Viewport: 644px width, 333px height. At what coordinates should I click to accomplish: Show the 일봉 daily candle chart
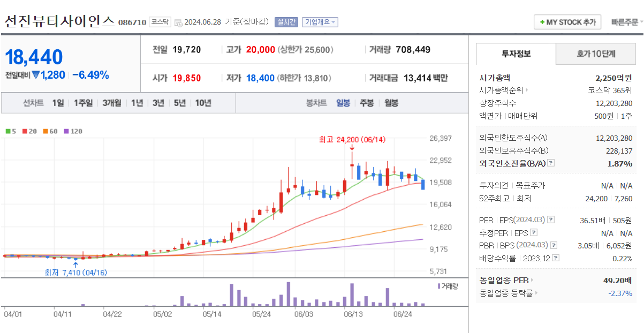pyautogui.click(x=343, y=103)
